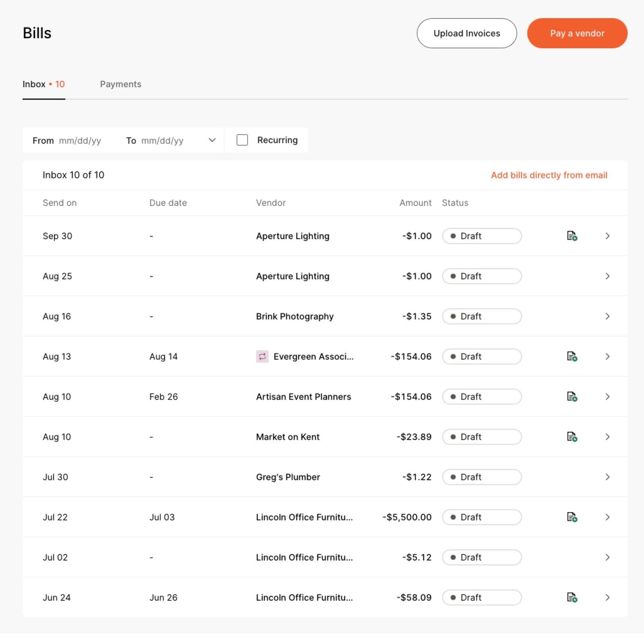Click the To date input field
The height and width of the screenshot is (644, 644).
pos(162,140)
